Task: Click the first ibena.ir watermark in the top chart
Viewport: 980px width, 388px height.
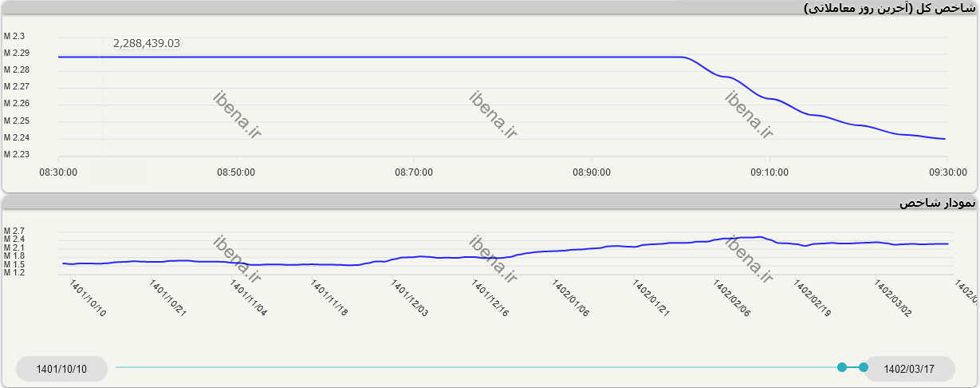Action: click(237, 114)
